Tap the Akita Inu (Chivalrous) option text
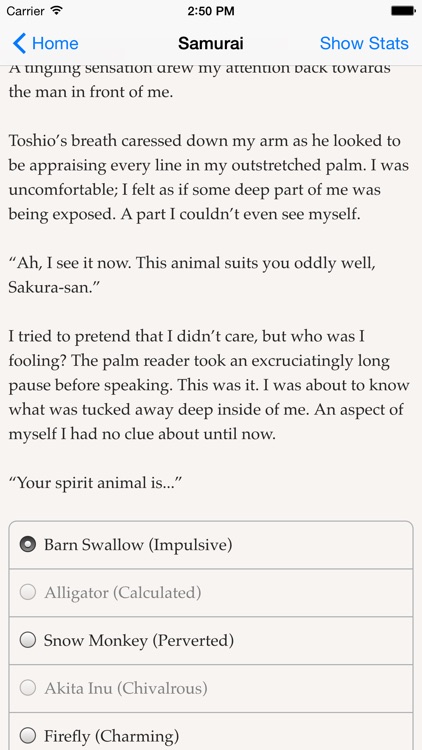 click(x=126, y=688)
